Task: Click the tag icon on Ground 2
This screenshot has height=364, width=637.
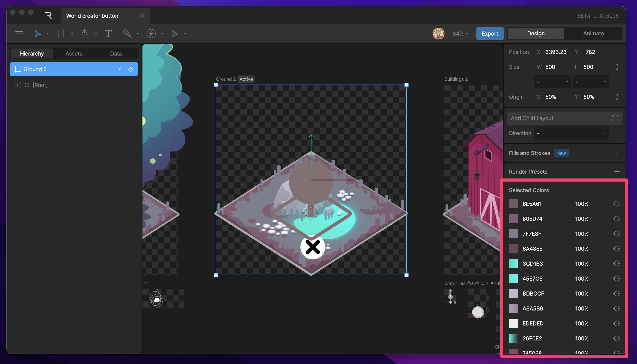Action: tap(131, 69)
